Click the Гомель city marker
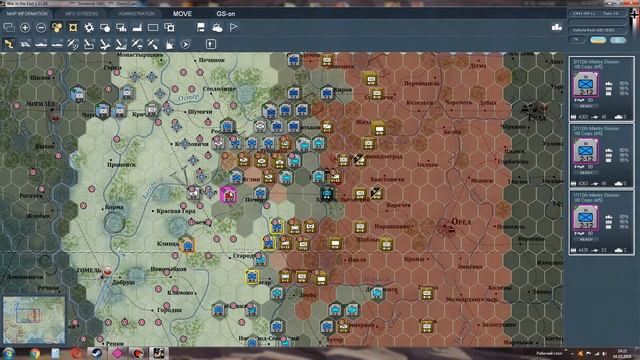Image resolution: width=640 pixels, height=360 pixels. pyautogui.click(x=107, y=271)
